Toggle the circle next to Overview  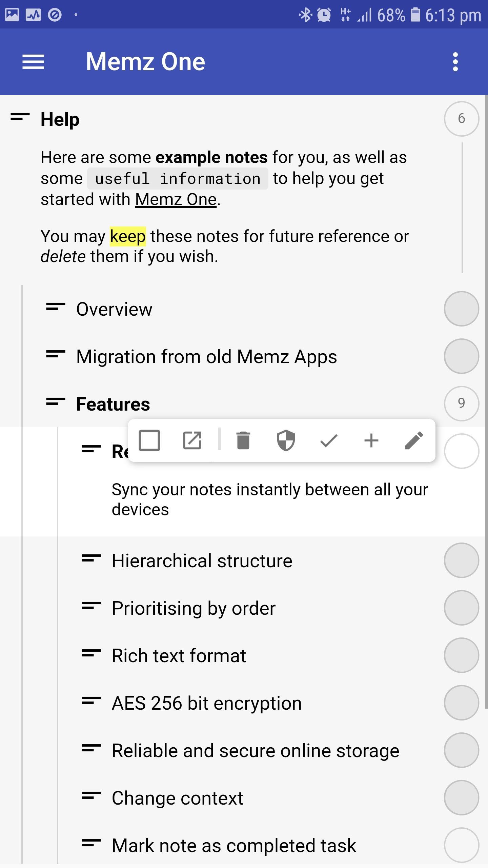461,309
